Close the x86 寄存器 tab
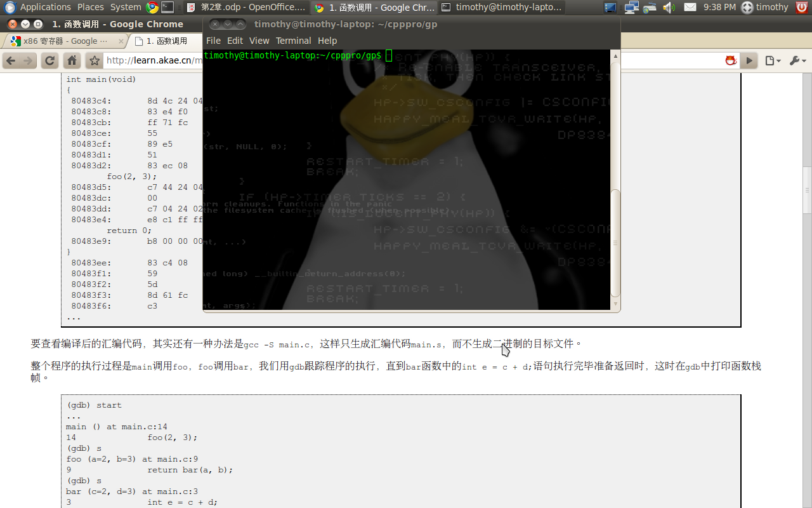Image resolution: width=812 pixels, height=508 pixels. pyautogui.click(x=121, y=41)
